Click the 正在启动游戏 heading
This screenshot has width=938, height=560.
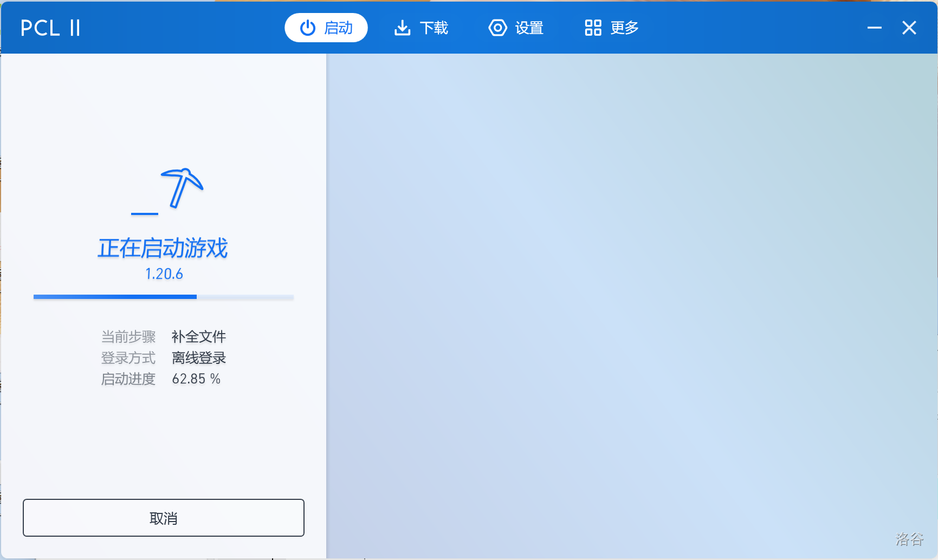click(163, 248)
